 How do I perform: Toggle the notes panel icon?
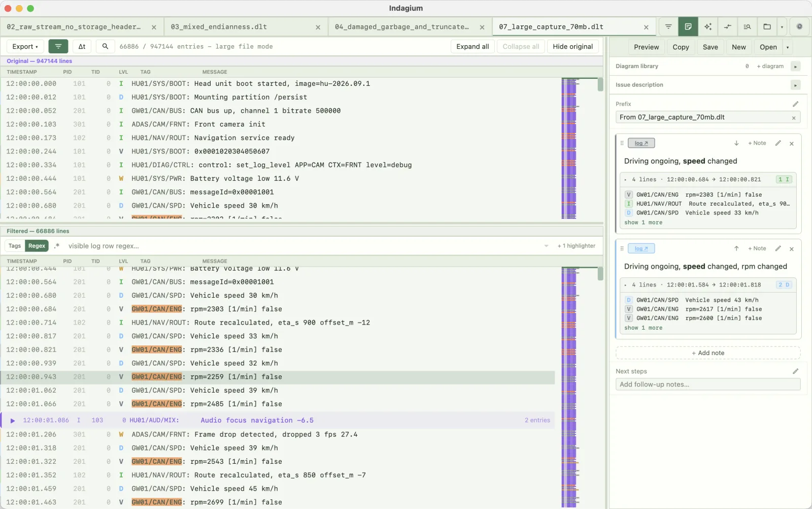pos(688,26)
